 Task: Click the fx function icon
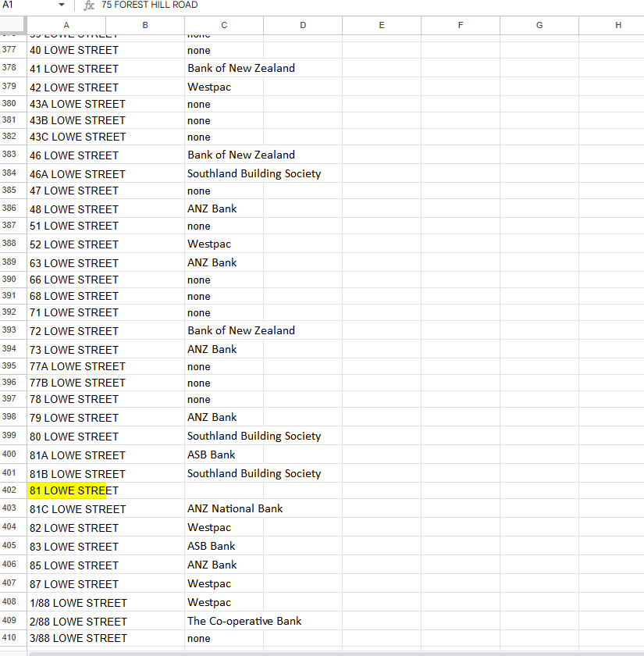coord(89,5)
